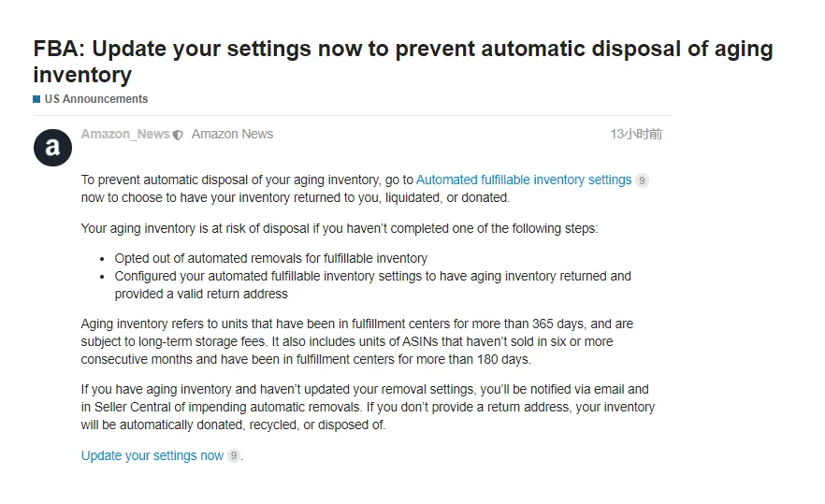The width and height of the screenshot is (825, 504).
Task: Open the Amazon_News username profile
Action: (125, 134)
